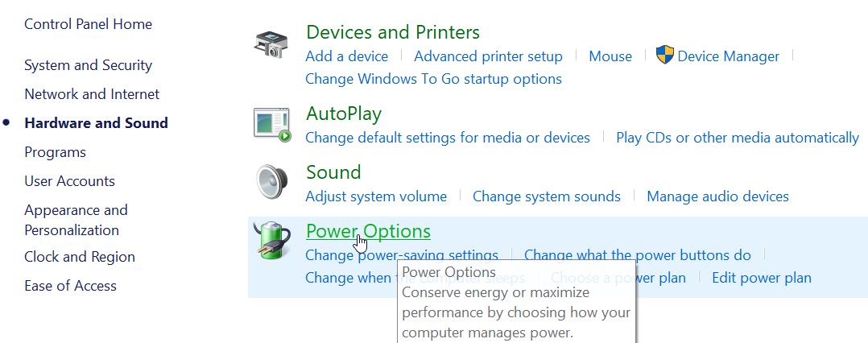868x343 pixels.
Task: Click Change what the power buttons do
Action: coord(638,255)
